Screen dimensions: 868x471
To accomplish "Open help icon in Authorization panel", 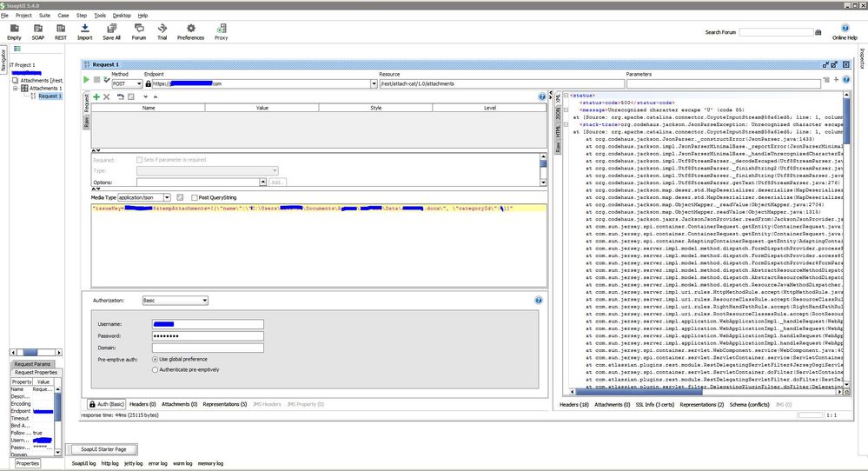I will point(539,301).
